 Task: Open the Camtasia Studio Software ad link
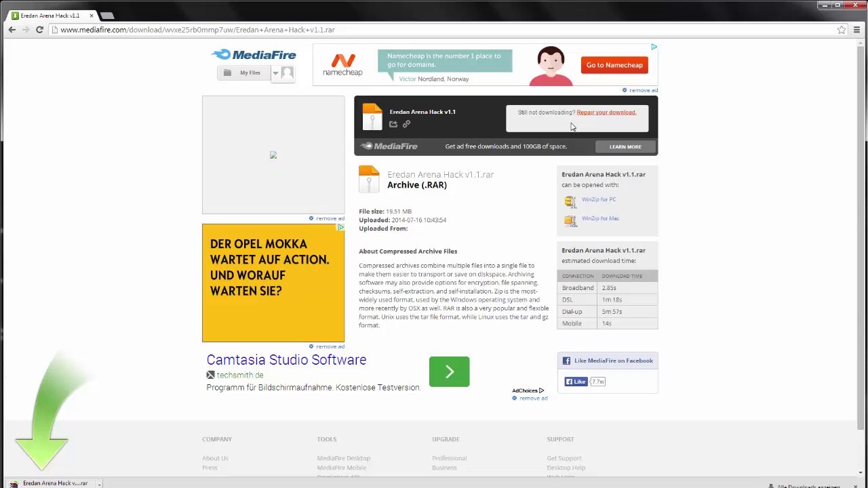[286, 360]
